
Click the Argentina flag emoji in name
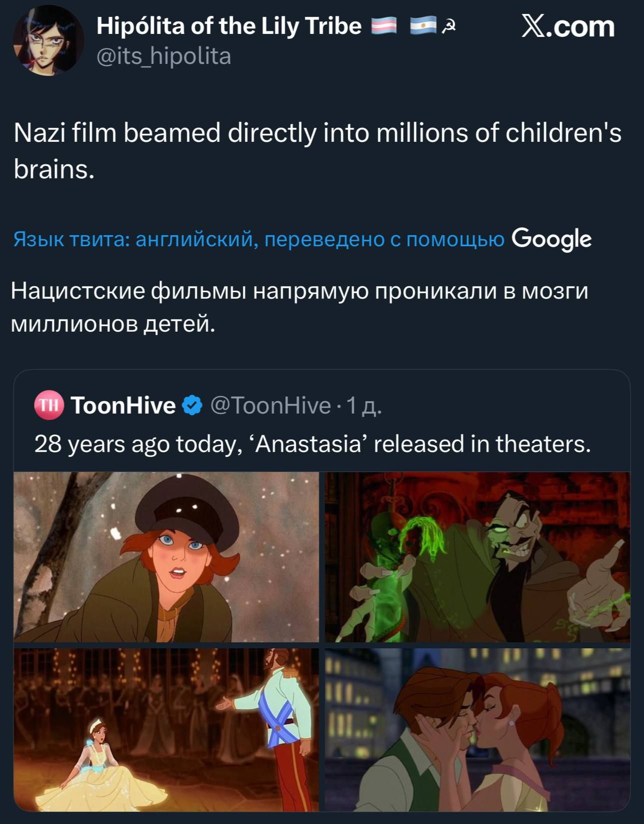point(423,26)
